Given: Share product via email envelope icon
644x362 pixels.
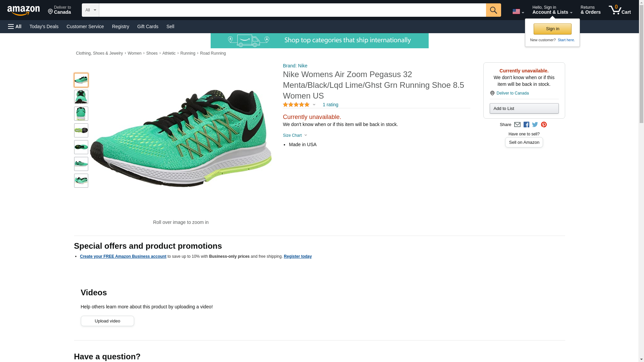Looking at the screenshot, I should [517, 125].
